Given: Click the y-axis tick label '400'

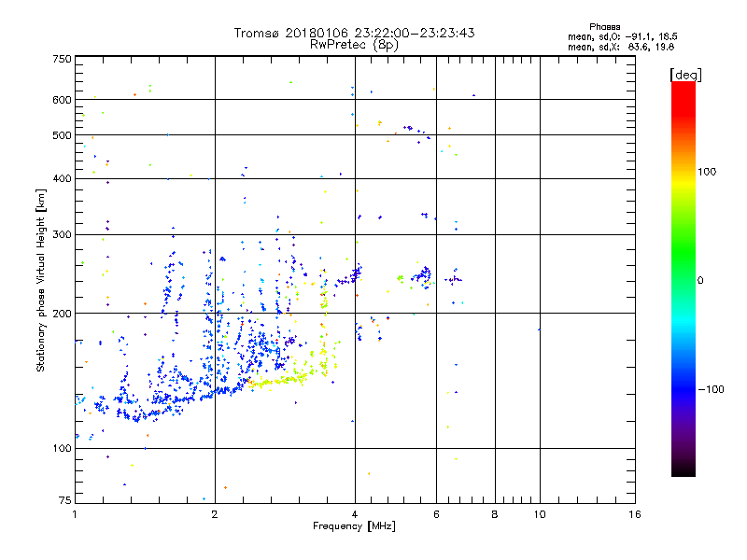Looking at the screenshot, I should click(x=62, y=178).
